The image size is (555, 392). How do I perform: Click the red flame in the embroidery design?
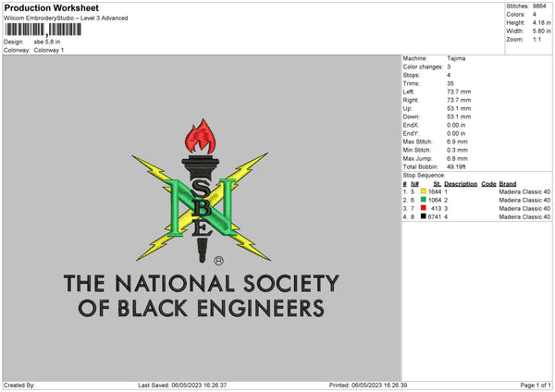click(x=201, y=137)
